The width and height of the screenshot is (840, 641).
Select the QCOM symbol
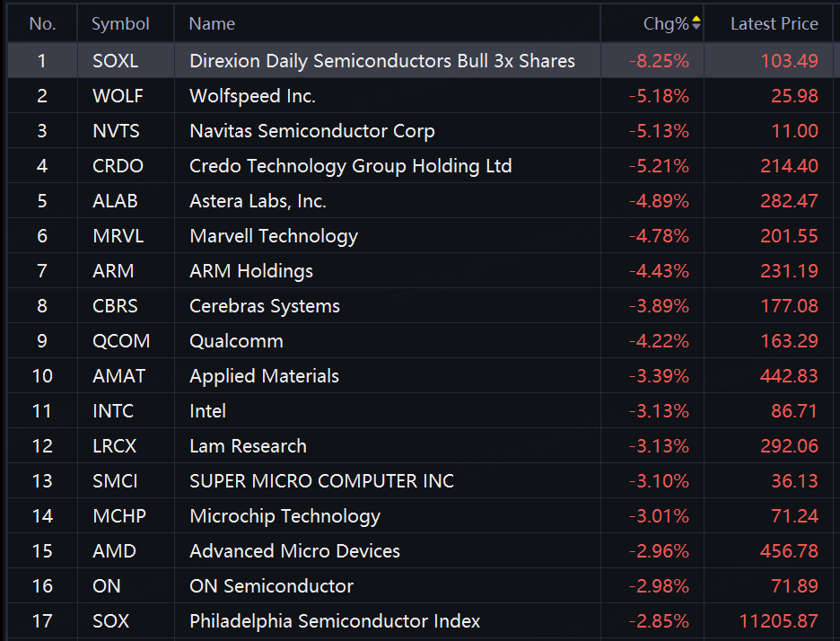tap(122, 341)
